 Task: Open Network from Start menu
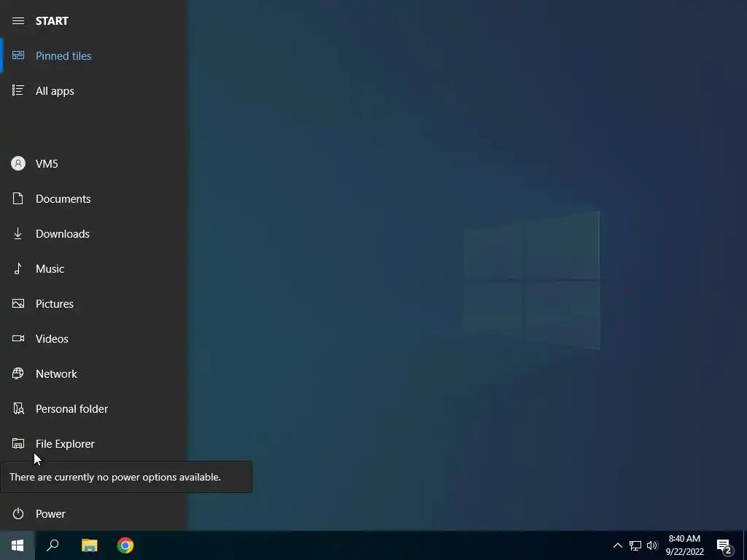pyautogui.click(x=93, y=374)
